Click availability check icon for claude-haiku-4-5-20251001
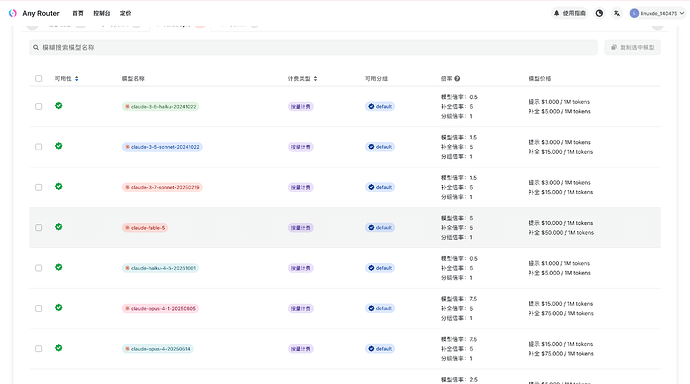The width and height of the screenshot is (690, 384). [59, 267]
